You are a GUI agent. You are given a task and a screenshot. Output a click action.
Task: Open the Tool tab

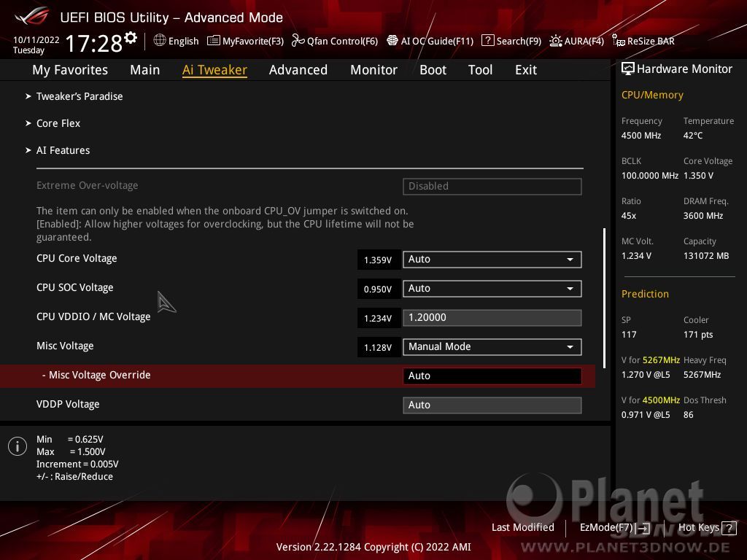(480, 70)
